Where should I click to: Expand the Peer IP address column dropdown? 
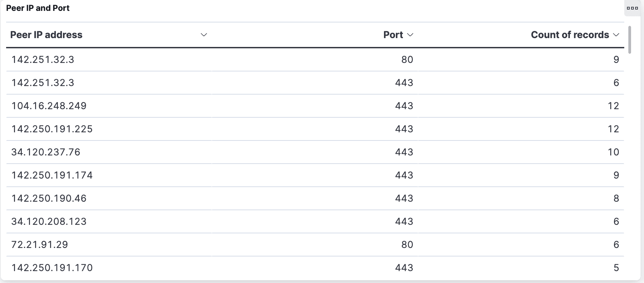tap(204, 35)
